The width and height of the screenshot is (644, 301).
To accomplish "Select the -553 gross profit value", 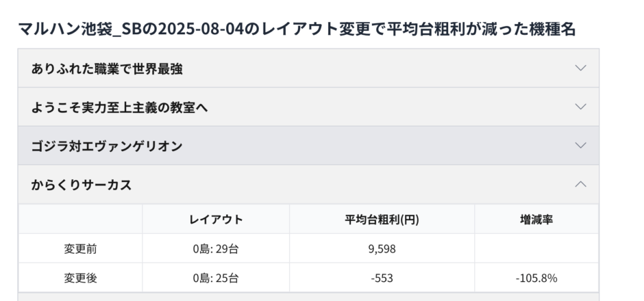I will coord(382,278).
